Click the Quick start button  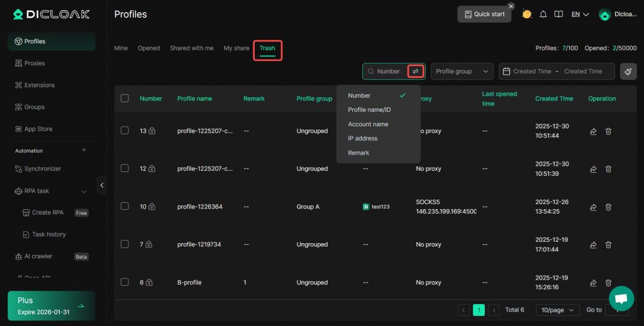(x=484, y=14)
